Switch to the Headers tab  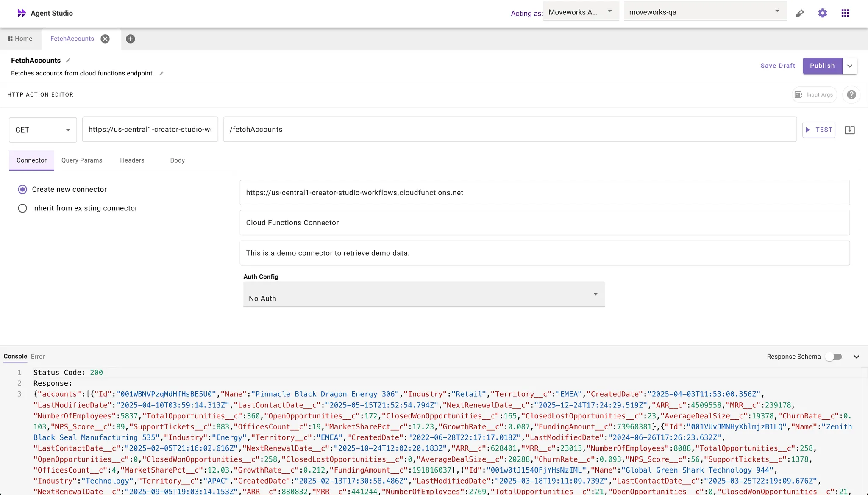click(x=132, y=160)
